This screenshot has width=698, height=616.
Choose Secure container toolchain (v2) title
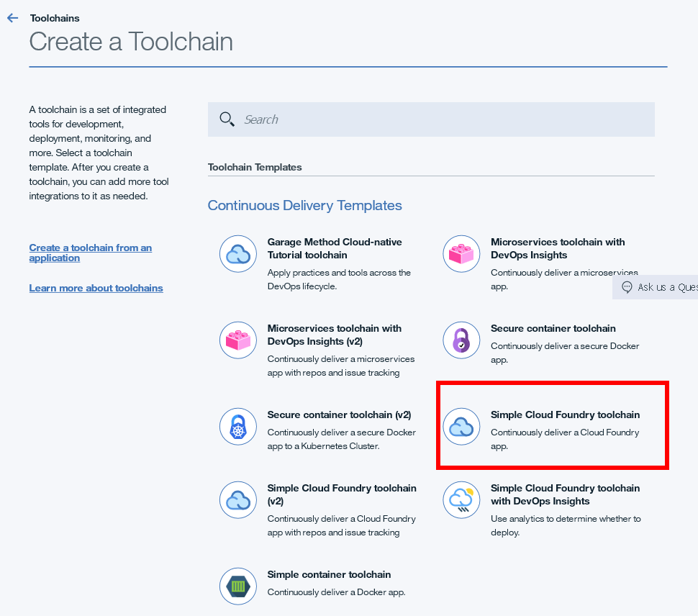point(339,415)
